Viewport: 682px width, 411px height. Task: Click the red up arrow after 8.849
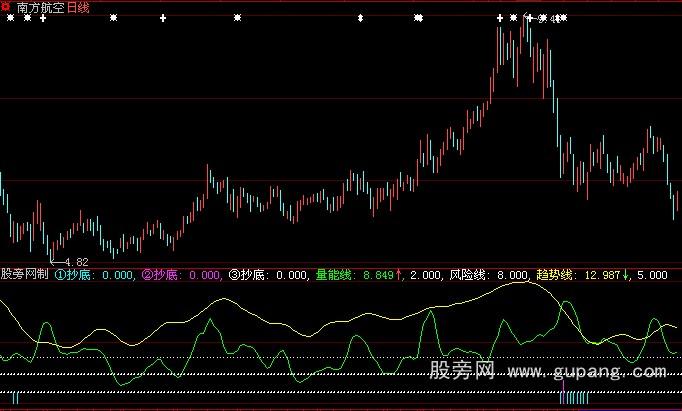point(398,274)
